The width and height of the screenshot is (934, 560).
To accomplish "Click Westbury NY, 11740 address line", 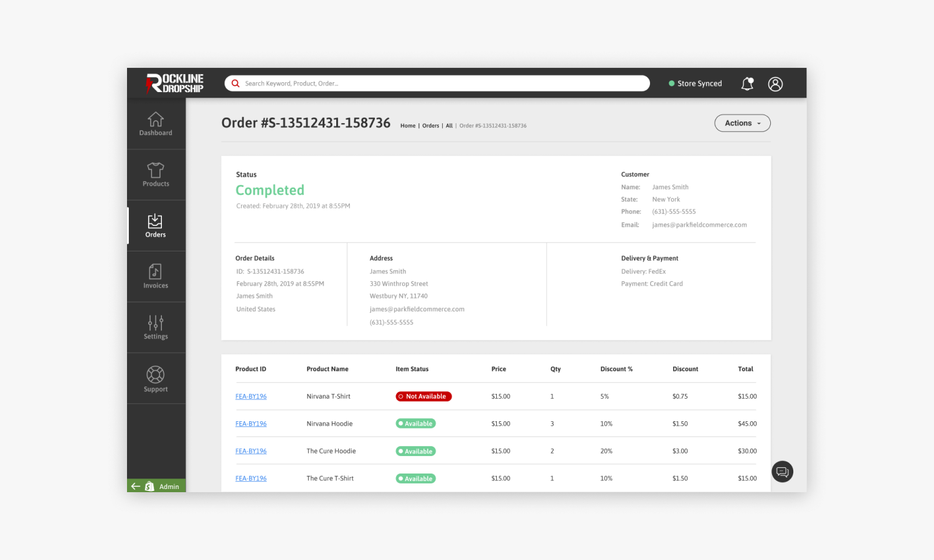I will point(399,296).
